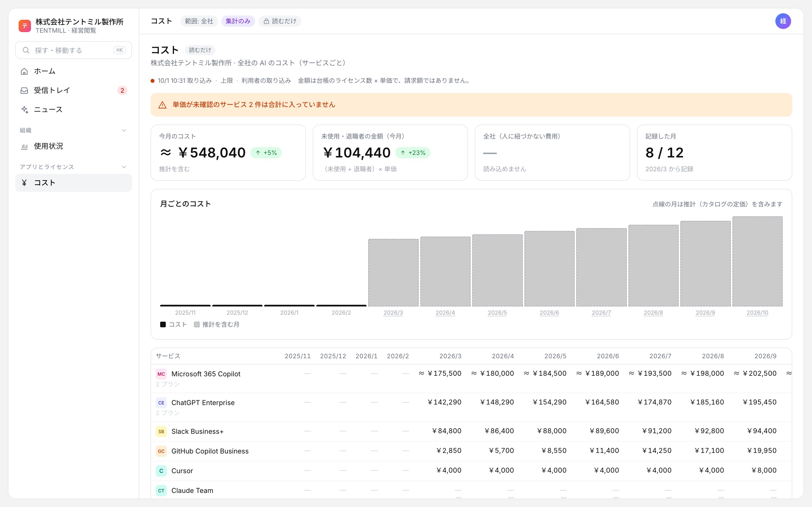812x507 pixels.
Task: Click the Microsoft 365 Copilot MC badge
Action: pyautogui.click(x=161, y=374)
